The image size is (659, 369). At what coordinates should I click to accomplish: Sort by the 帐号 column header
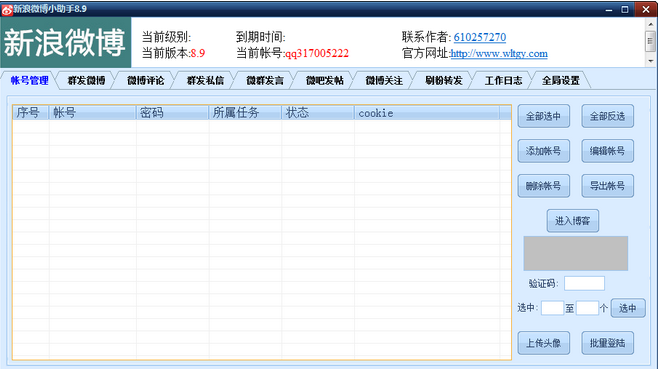click(92, 113)
